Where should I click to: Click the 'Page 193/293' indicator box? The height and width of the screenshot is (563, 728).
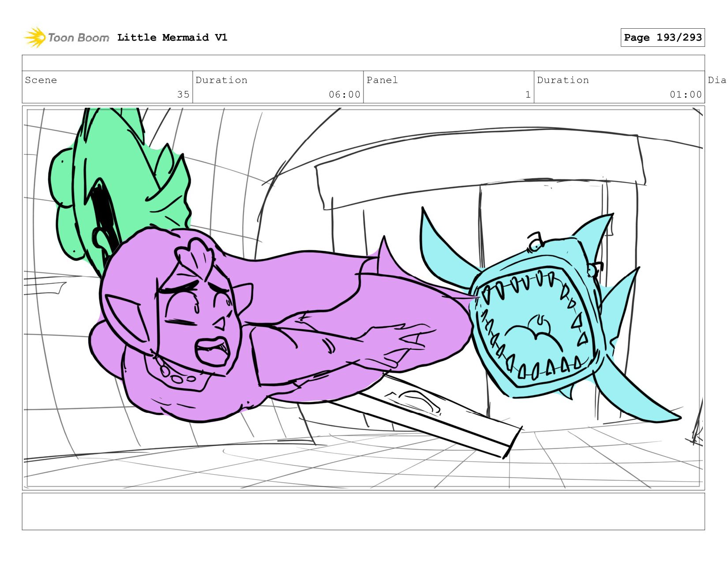coord(662,38)
